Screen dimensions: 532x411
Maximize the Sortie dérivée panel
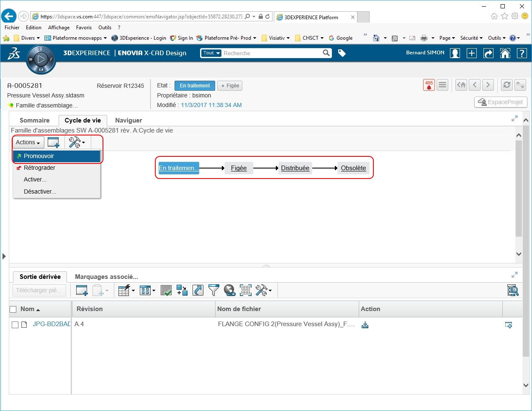tap(514, 275)
